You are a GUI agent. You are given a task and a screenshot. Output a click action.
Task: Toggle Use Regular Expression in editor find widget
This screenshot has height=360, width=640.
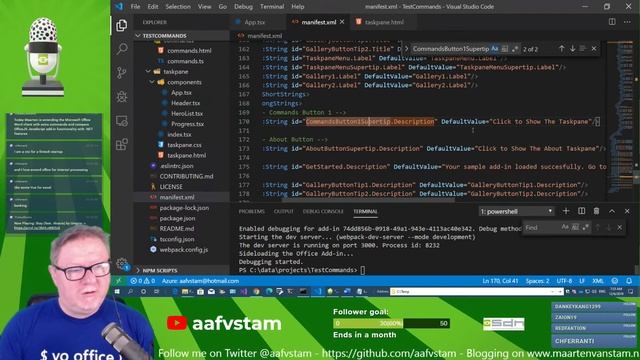click(515, 49)
